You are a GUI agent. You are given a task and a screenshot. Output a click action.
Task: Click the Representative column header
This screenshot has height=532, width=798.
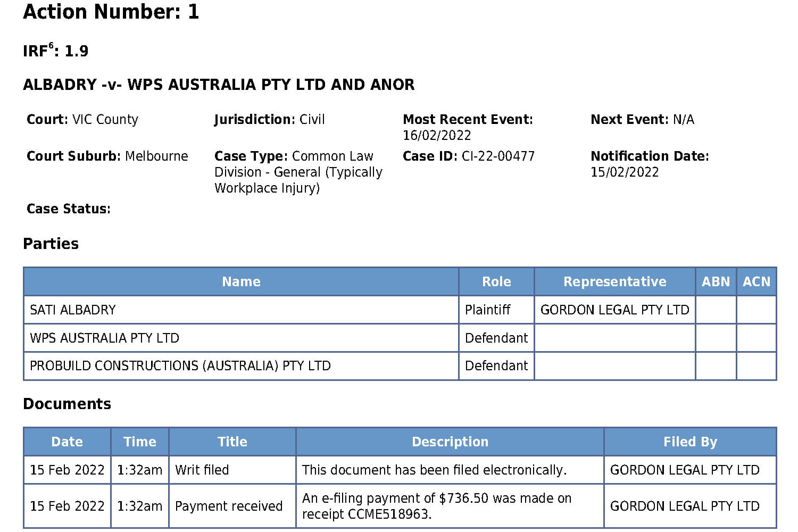pyautogui.click(x=614, y=281)
